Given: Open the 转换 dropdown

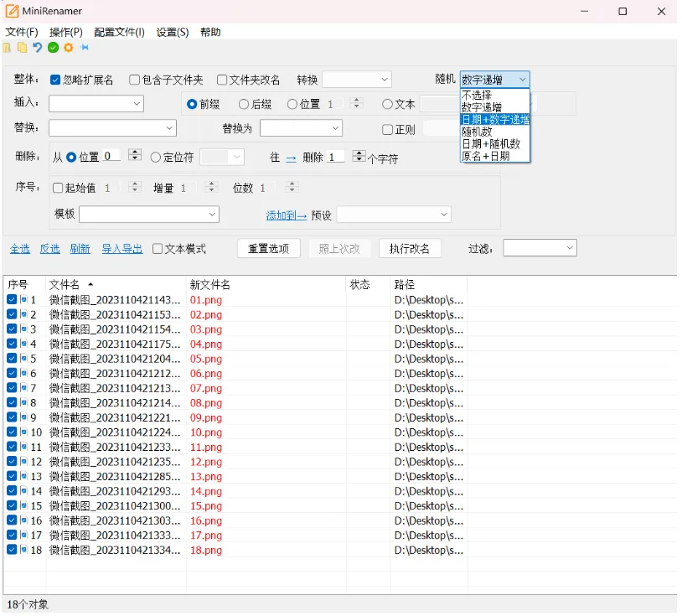Looking at the screenshot, I should coord(357,80).
